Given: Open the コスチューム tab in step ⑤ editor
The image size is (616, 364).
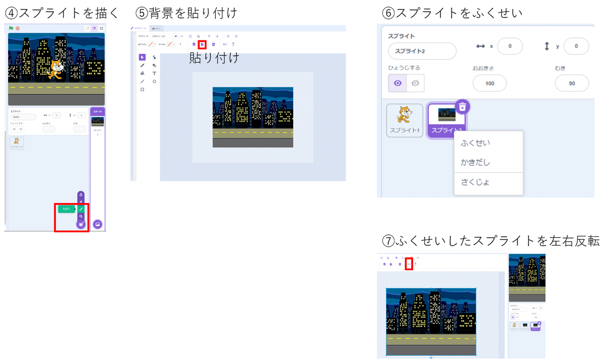Looking at the screenshot, I should pos(139,28).
